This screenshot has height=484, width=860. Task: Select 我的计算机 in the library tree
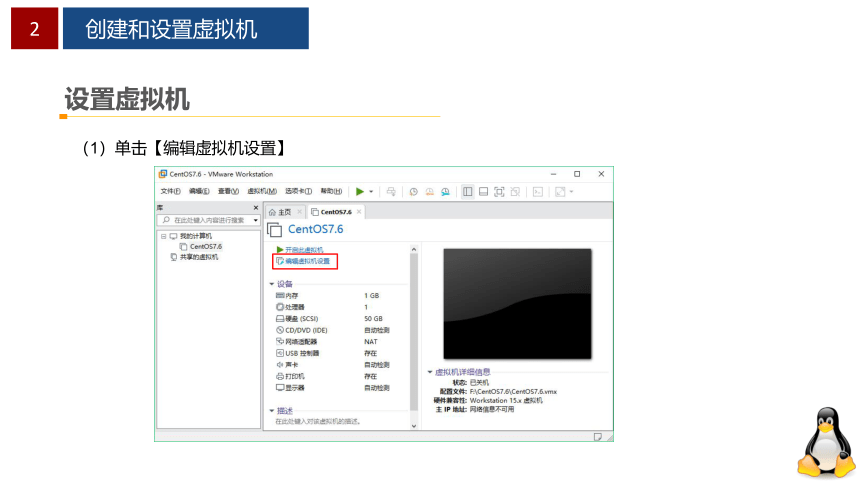pyautogui.click(x=196, y=237)
